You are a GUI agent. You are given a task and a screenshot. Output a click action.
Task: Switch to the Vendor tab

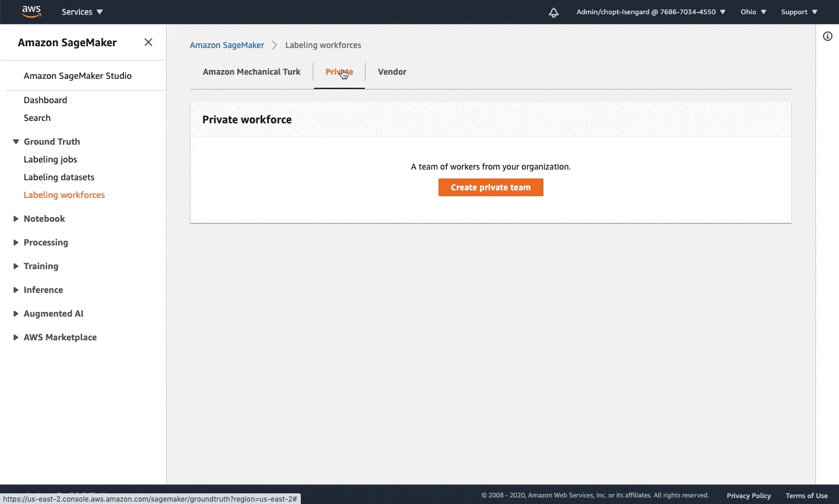(392, 72)
